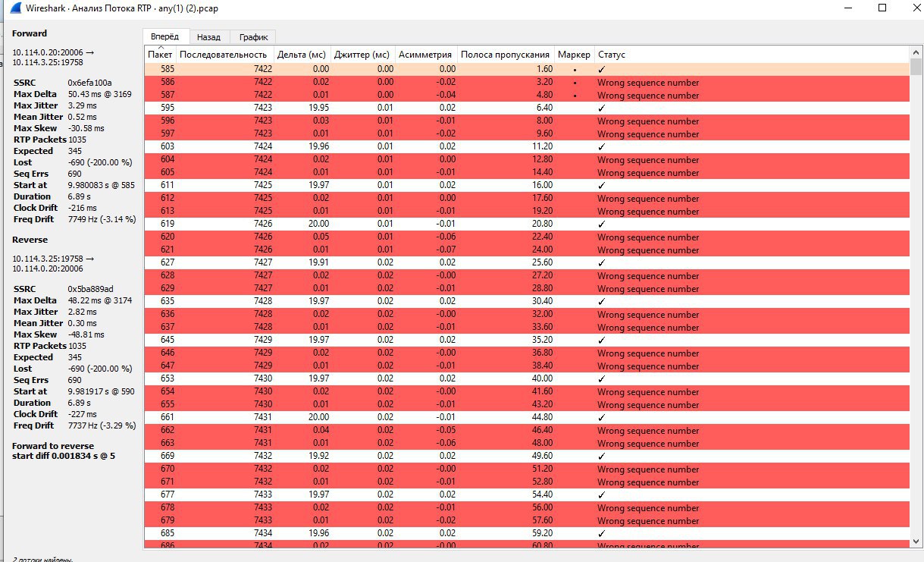Click Reverse Max Delta 48.22 ms @ 3174
The width and height of the screenshot is (924, 562).
coord(99,300)
